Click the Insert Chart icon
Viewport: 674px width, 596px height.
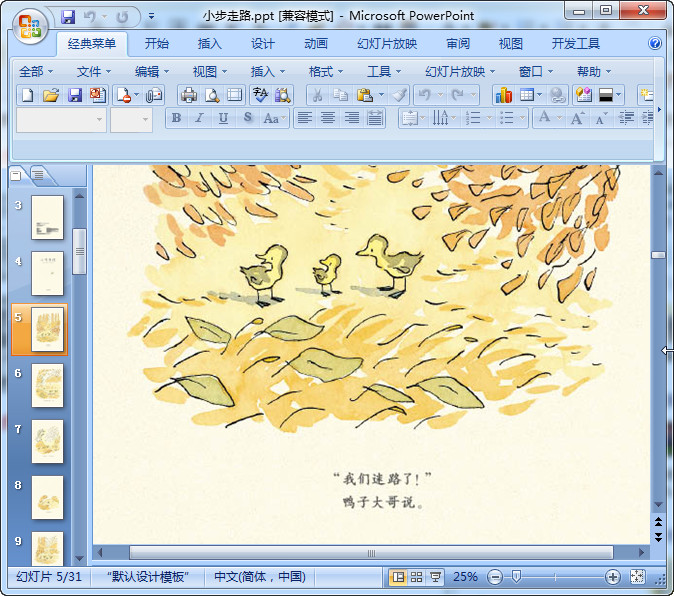504,95
